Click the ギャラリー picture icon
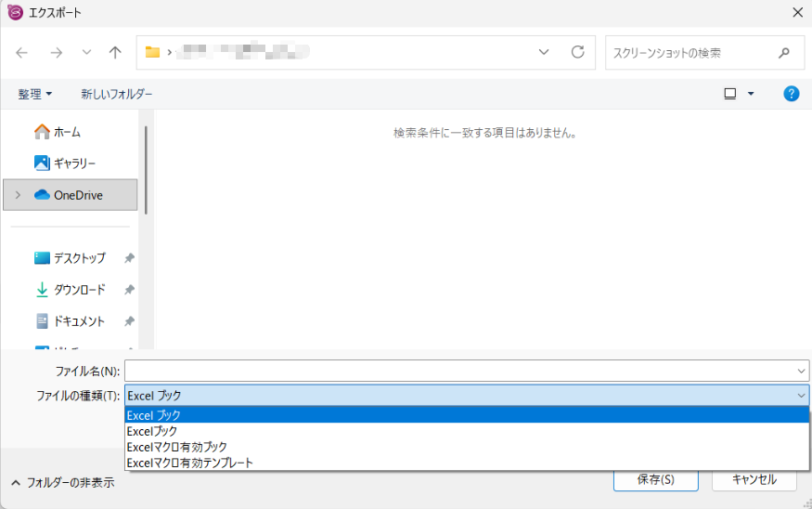 tap(42, 163)
